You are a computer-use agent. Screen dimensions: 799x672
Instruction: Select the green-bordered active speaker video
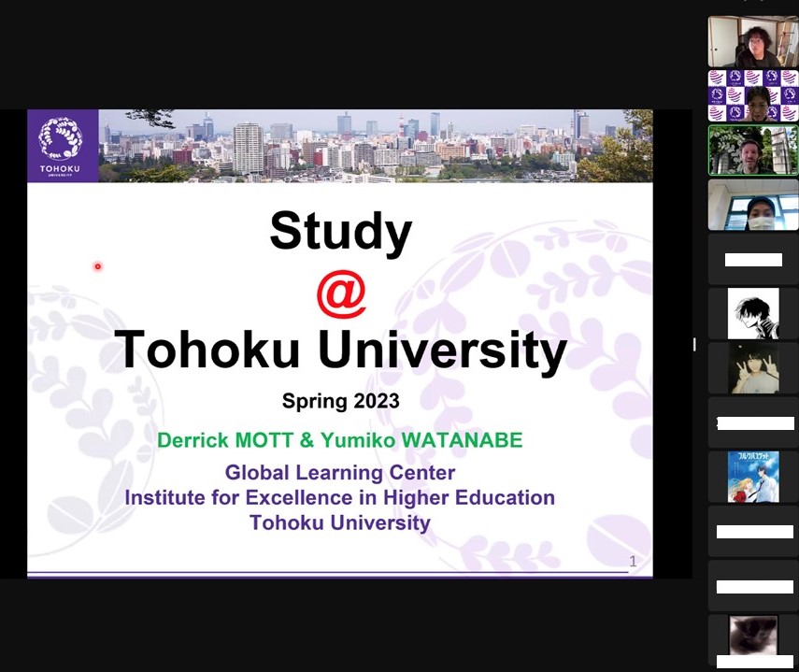[753, 150]
